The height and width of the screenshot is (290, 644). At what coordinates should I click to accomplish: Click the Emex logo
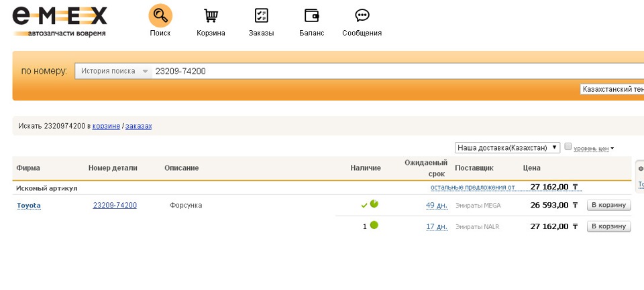(x=59, y=20)
